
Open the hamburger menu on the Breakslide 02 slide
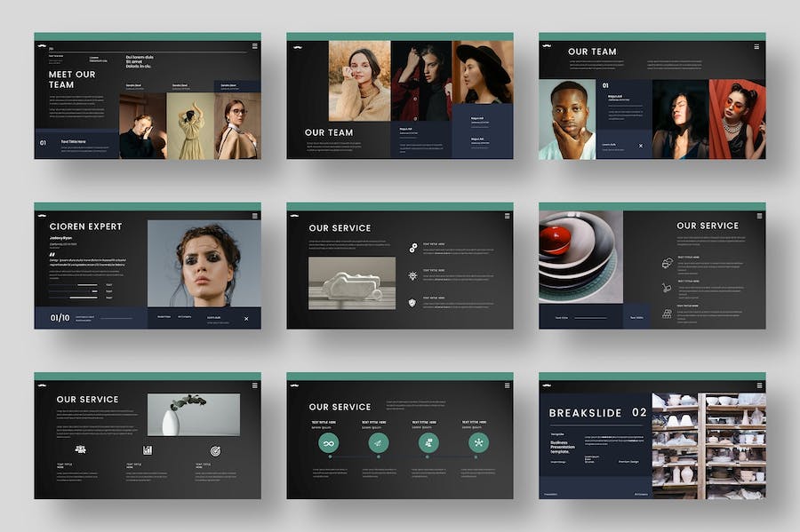click(x=759, y=385)
